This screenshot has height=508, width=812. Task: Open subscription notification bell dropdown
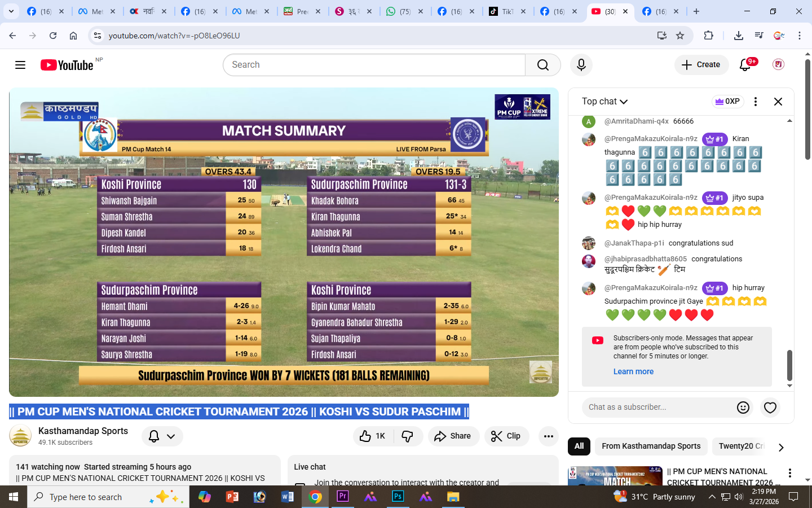tap(162, 436)
